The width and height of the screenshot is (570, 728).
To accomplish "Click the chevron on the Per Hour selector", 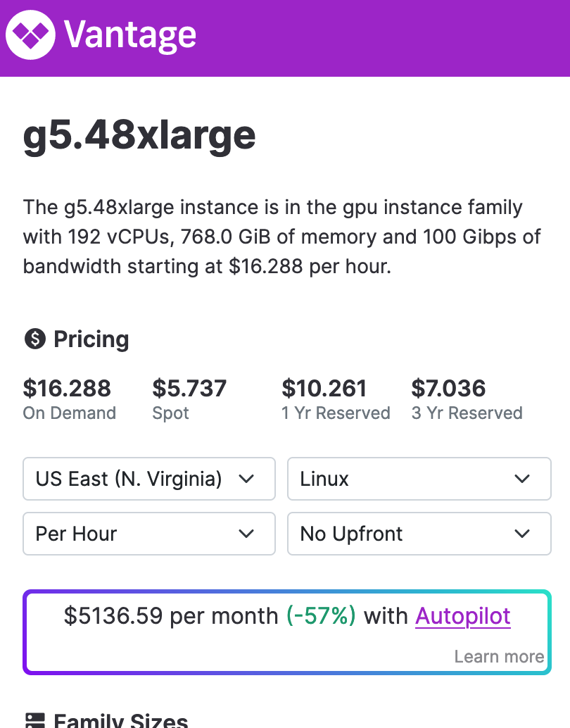I will tap(246, 534).
